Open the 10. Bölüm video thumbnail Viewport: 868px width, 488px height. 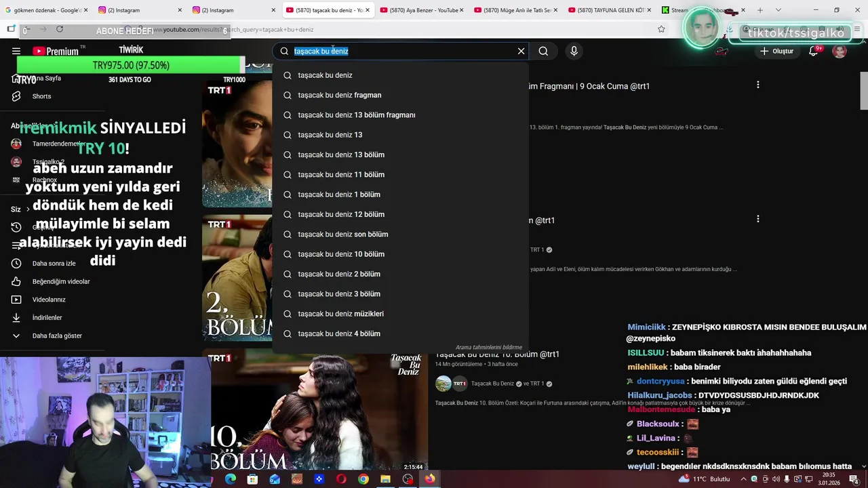[315, 411]
